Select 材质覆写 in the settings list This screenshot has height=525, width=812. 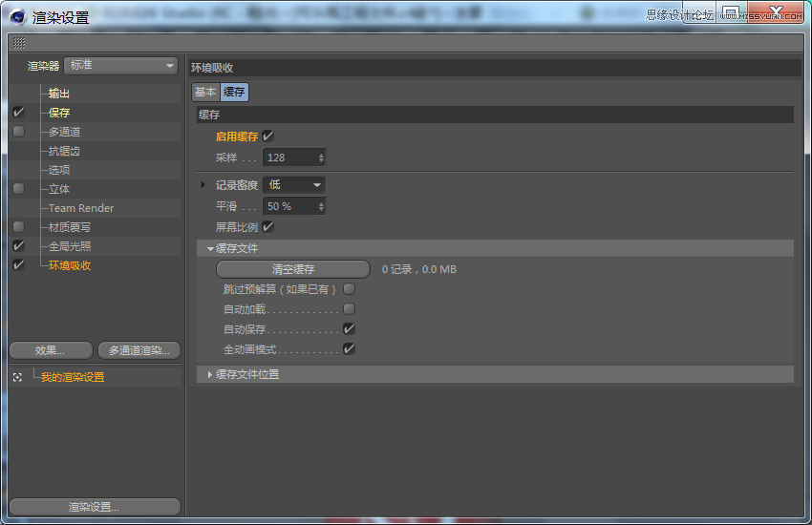click(x=70, y=227)
